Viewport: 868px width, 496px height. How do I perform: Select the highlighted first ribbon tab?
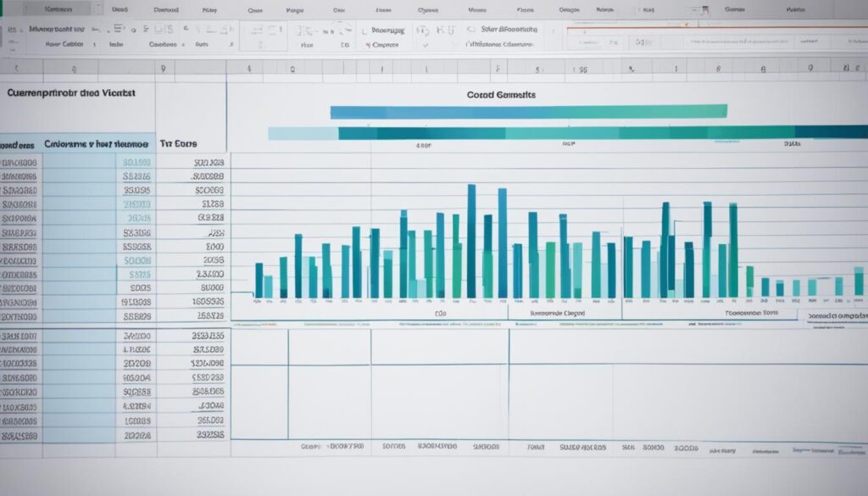point(56,10)
